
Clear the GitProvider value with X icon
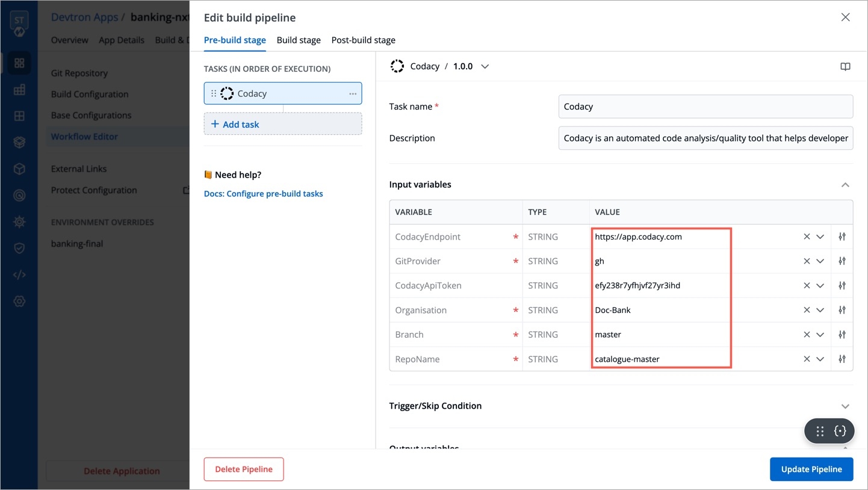807,261
